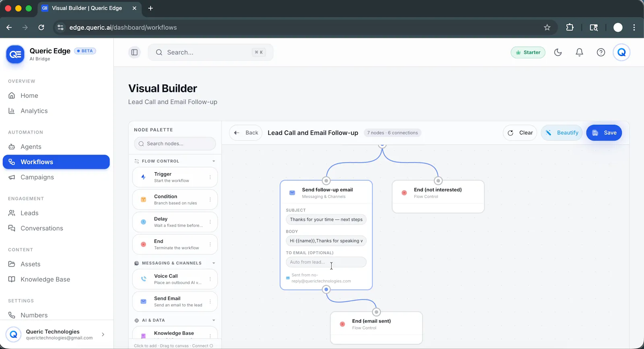Open Knowledge Base in sidebar
The width and height of the screenshot is (644, 349).
pyautogui.click(x=56, y=279)
